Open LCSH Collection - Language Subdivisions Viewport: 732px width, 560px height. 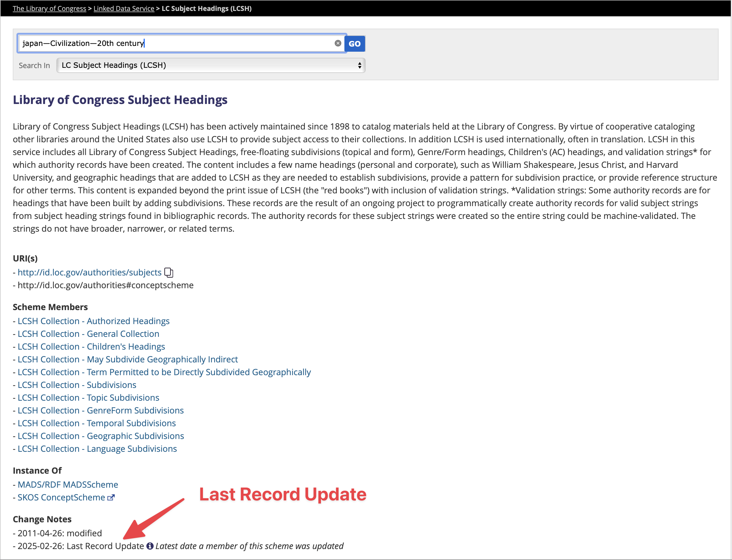(x=97, y=449)
